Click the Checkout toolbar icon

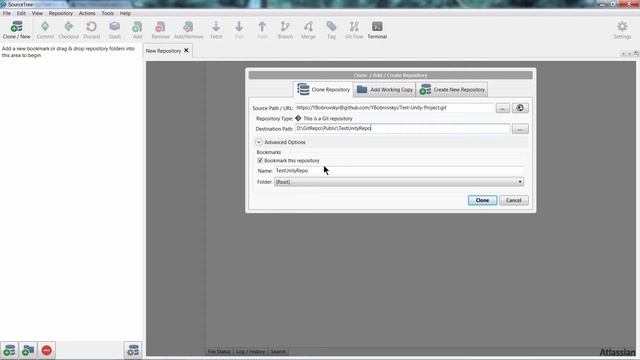(69, 30)
